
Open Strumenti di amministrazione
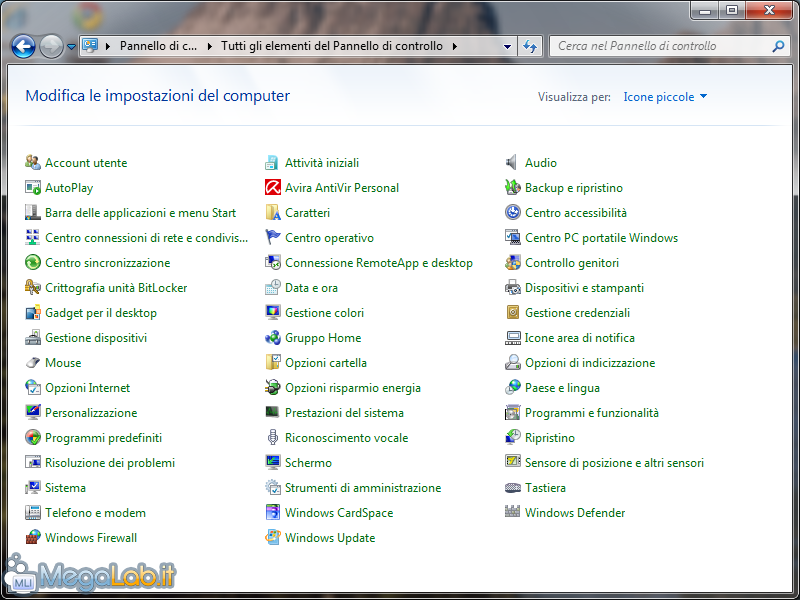click(x=363, y=488)
